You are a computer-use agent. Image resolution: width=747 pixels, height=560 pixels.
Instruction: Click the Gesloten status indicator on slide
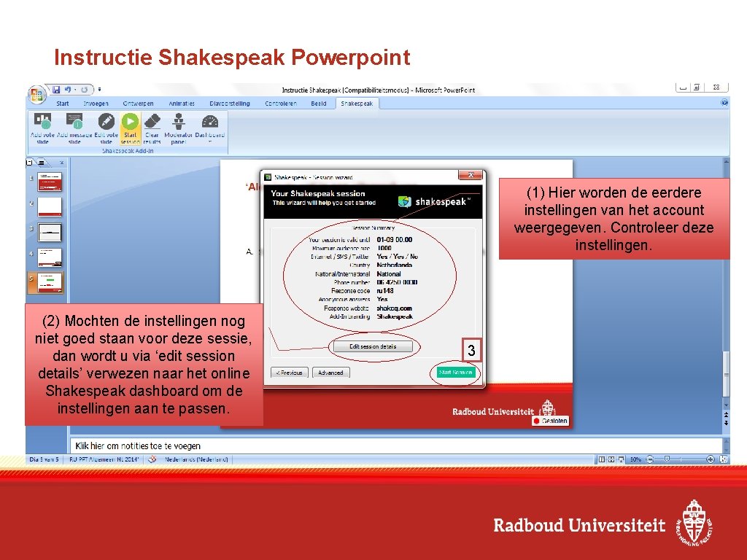pyautogui.click(x=550, y=421)
